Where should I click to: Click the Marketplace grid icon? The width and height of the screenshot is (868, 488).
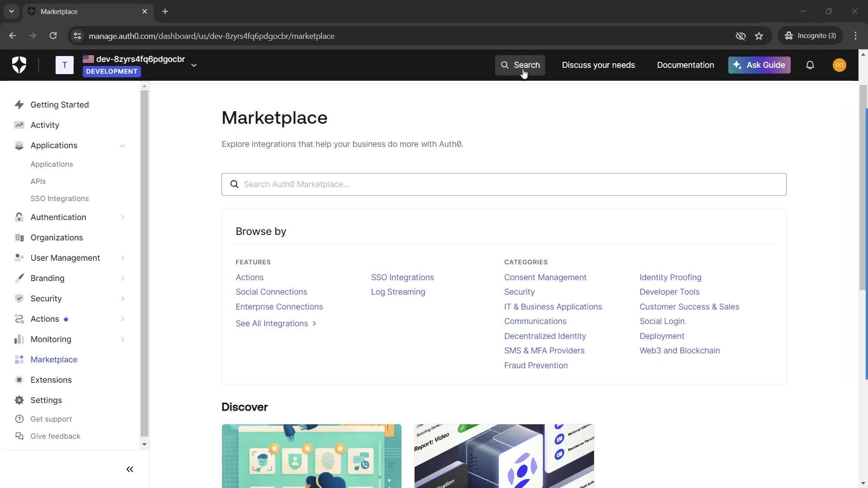click(x=19, y=360)
